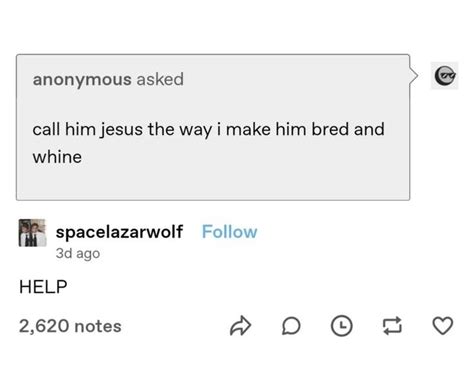The image size is (474, 379).
Task: Open the anonymous sunglasses avatar icon
Action: [445, 76]
